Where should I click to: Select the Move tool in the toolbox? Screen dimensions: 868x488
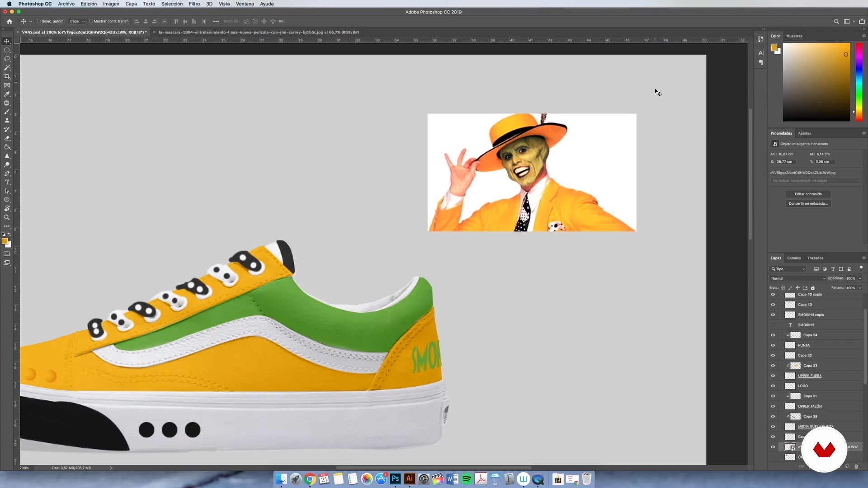pyautogui.click(x=7, y=41)
